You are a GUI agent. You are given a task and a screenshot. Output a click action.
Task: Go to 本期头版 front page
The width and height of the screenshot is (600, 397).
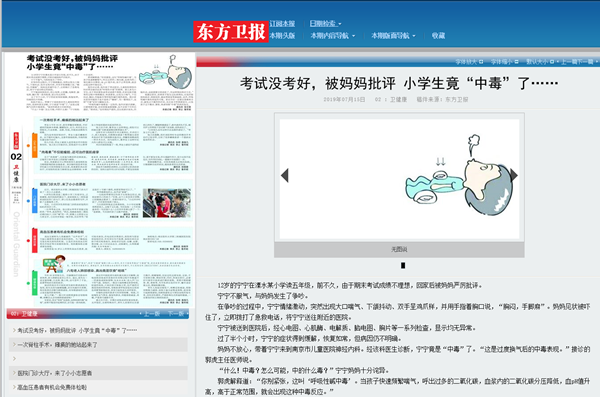(x=282, y=36)
